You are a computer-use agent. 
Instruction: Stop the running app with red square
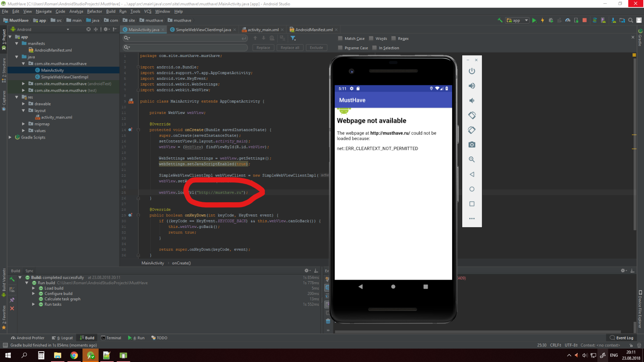pyautogui.click(x=584, y=20)
